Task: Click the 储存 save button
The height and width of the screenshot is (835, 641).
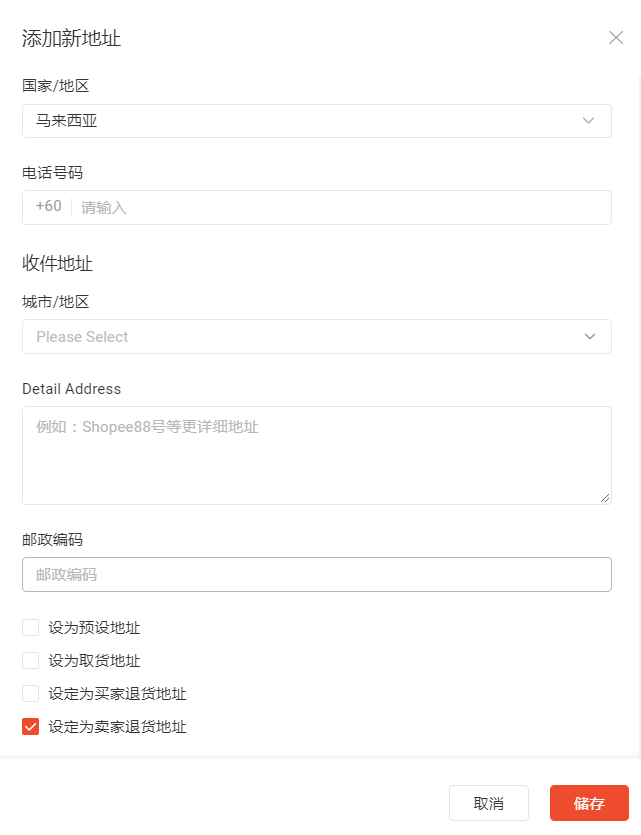Action: (588, 803)
